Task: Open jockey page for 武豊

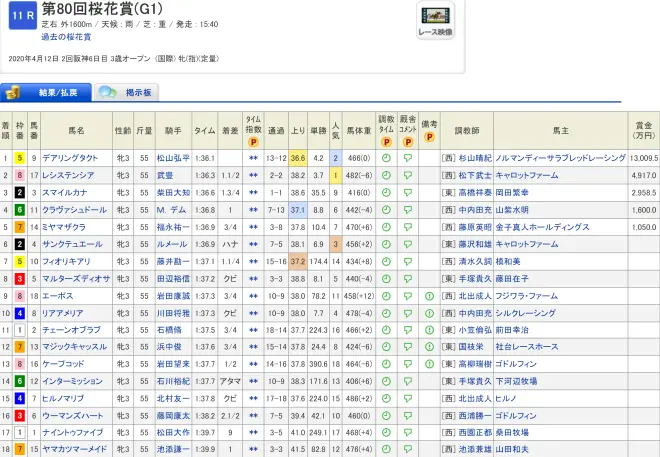Action: tap(165, 175)
